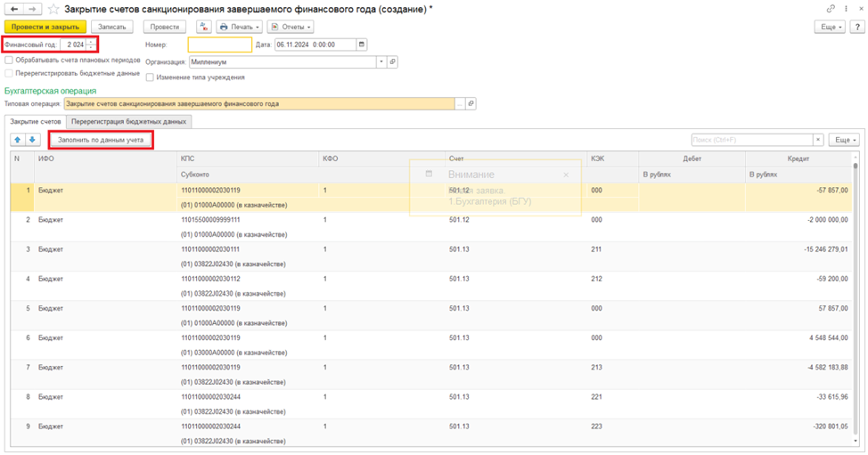The height and width of the screenshot is (455, 868).
Task: Focus the Дата input field
Action: point(315,45)
